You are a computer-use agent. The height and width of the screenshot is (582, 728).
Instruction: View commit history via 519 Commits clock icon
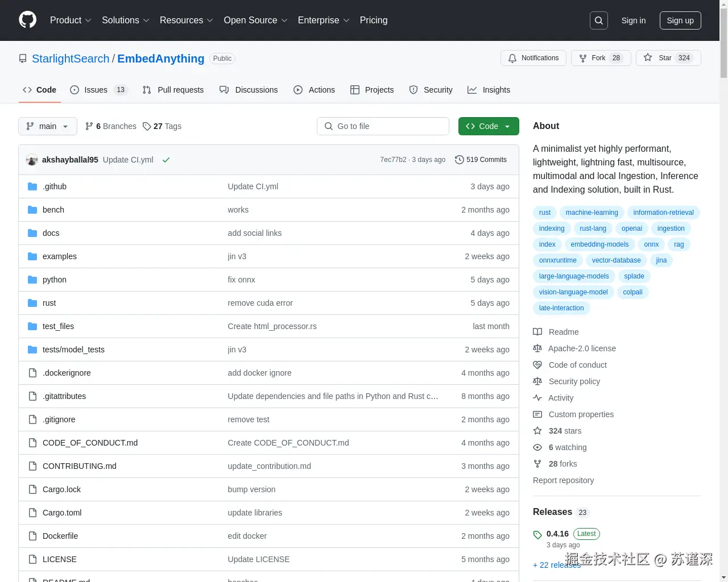[x=459, y=160]
